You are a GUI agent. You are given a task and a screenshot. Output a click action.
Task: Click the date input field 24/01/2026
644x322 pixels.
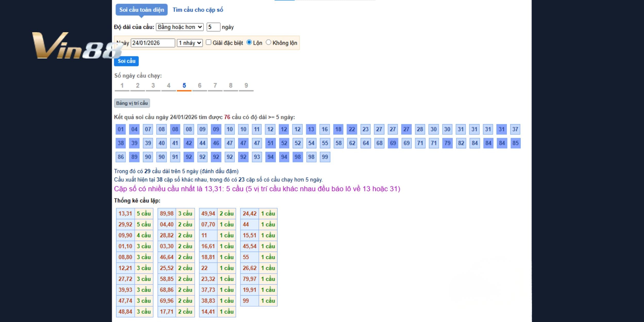(153, 43)
